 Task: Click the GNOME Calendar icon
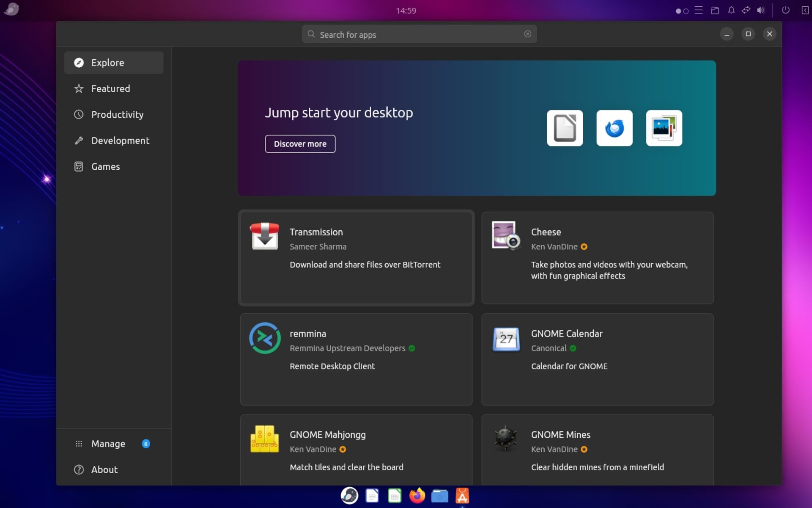point(506,339)
